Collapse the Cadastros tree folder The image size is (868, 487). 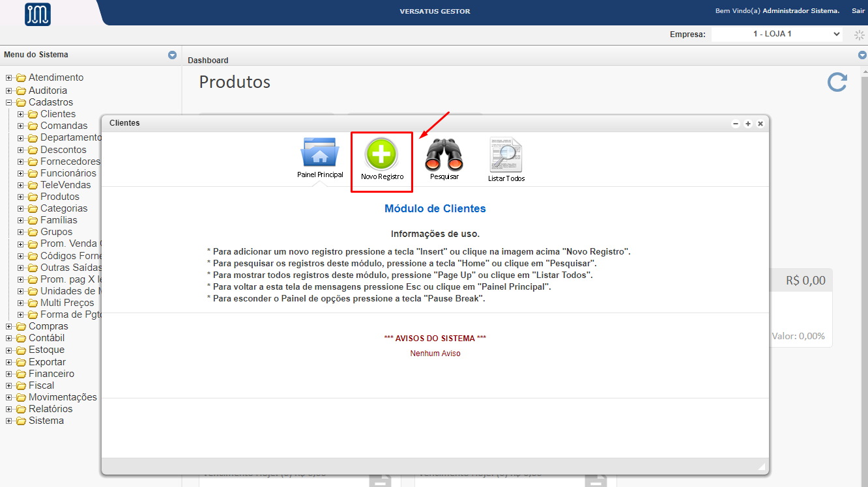tap(9, 102)
